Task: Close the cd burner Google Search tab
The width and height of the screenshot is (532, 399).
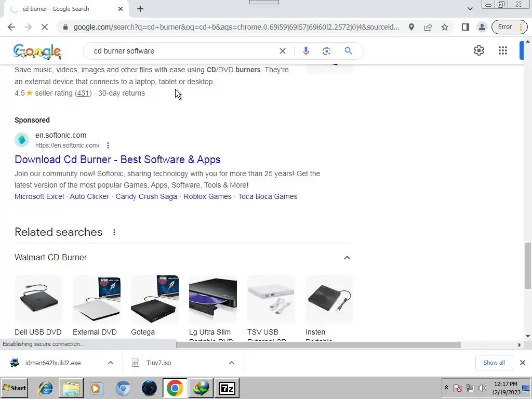Action: tap(121, 9)
